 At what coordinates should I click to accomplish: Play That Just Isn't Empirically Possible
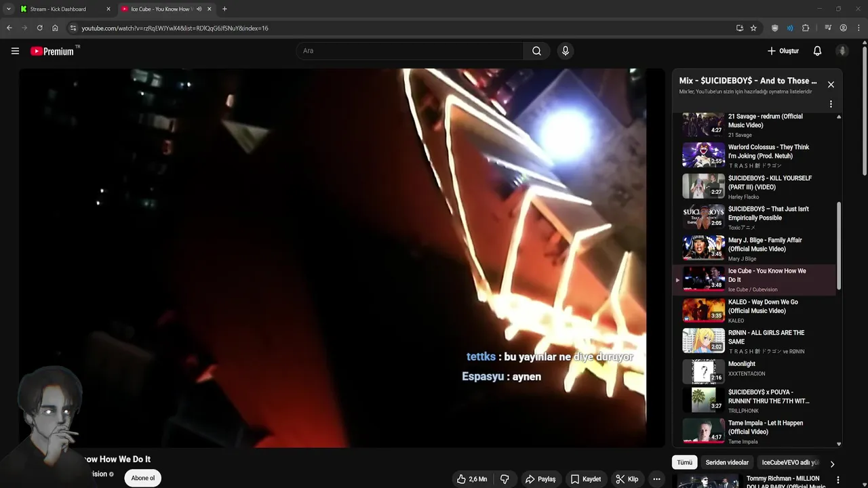[x=755, y=218]
